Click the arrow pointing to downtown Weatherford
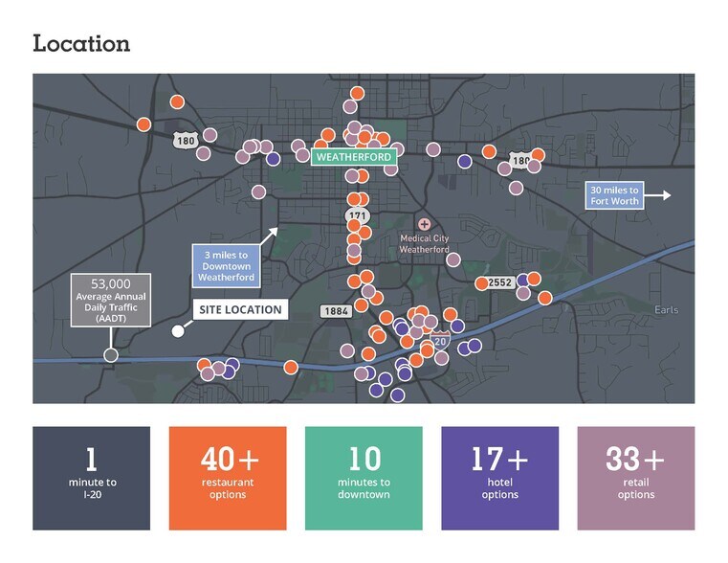Viewport: 728px width, 563px height. [x=269, y=236]
